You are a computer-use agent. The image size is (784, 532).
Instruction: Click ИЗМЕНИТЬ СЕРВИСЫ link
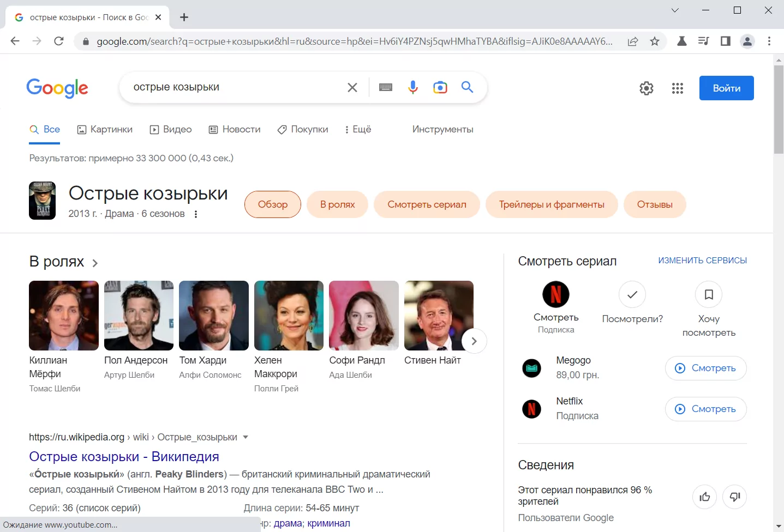pos(703,261)
